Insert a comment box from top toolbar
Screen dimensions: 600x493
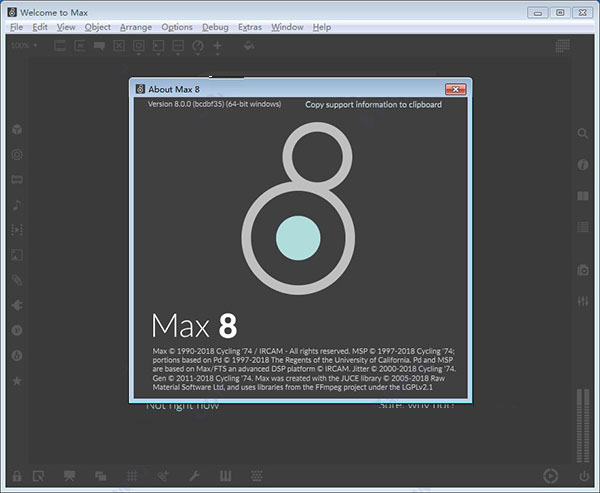(99, 46)
